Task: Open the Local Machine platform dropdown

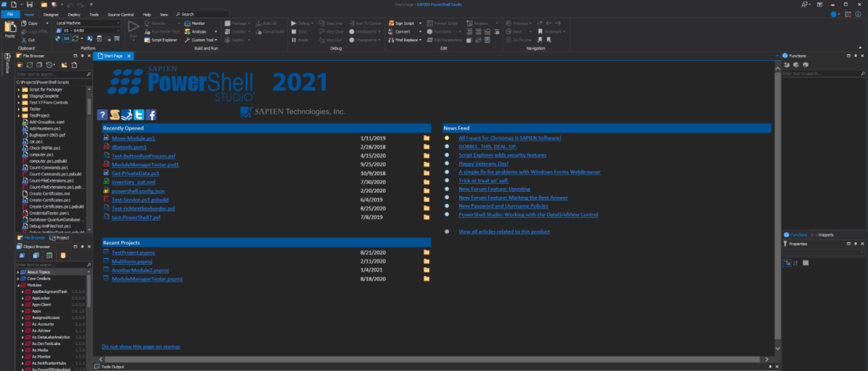Action: click(x=87, y=23)
